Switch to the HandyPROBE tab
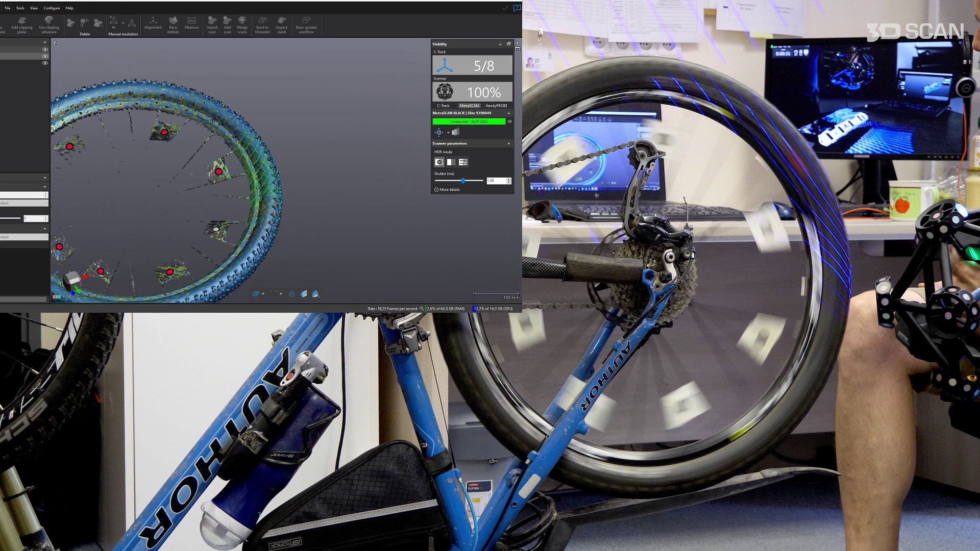 (x=496, y=106)
